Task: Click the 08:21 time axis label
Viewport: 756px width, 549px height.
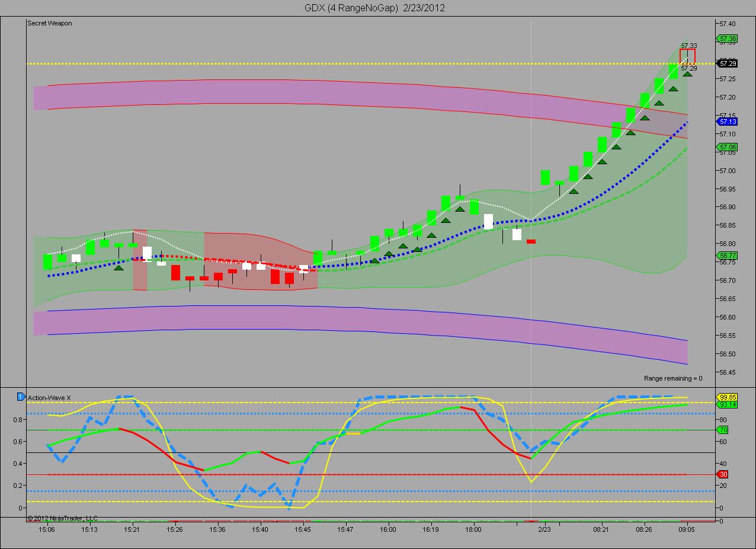Action: (x=601, y=529)
